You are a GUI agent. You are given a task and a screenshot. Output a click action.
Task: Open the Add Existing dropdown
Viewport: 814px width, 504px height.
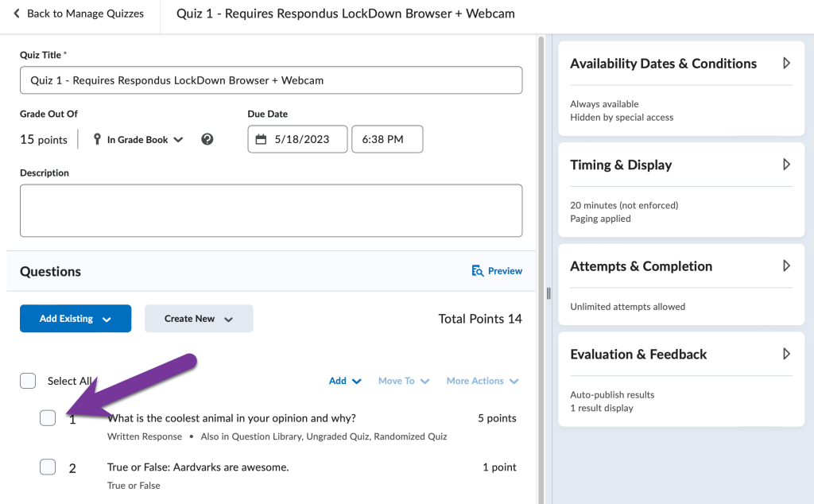pyautogui.click(x=76, y=319)
